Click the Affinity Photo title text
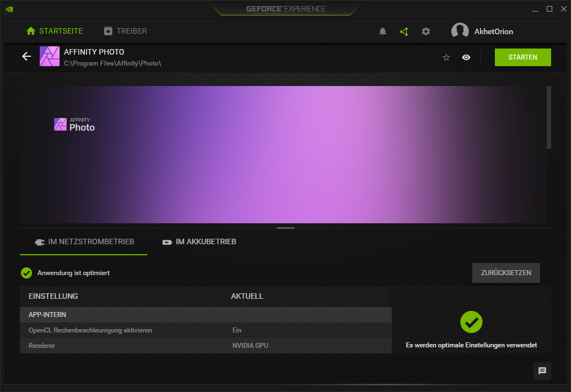The height and width of the screenshot is (392, 571). pos(94,52)
